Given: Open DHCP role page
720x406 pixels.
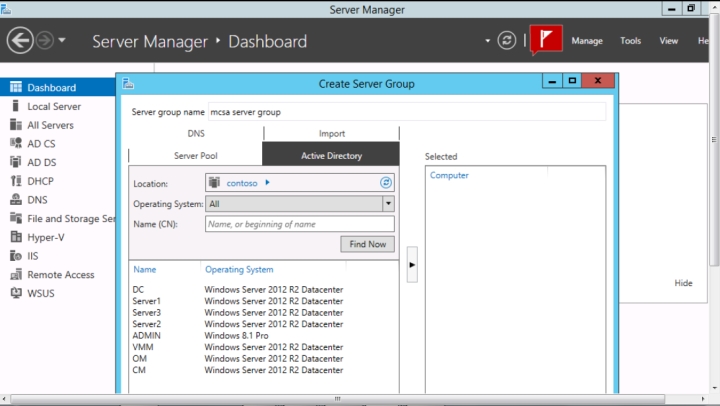Looking at the screenshot, I should pos(40,181).
